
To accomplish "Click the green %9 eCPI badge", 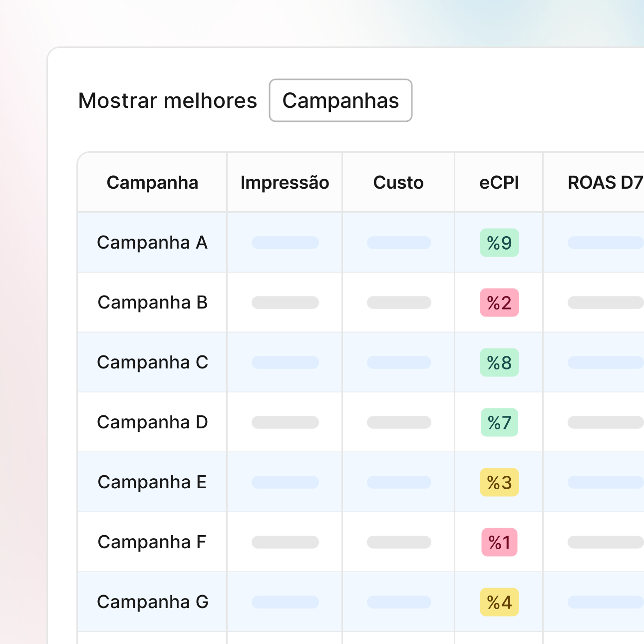I will click(499, 243).
